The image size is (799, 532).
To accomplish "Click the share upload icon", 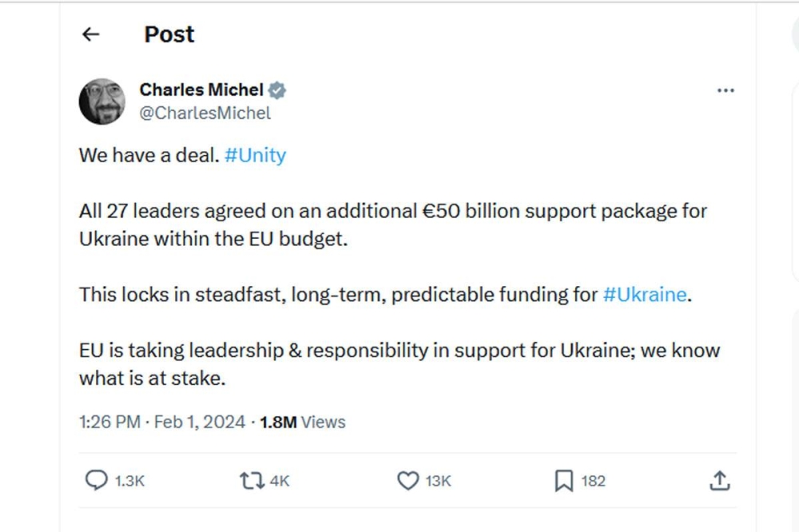I will [x=719, y=480].
